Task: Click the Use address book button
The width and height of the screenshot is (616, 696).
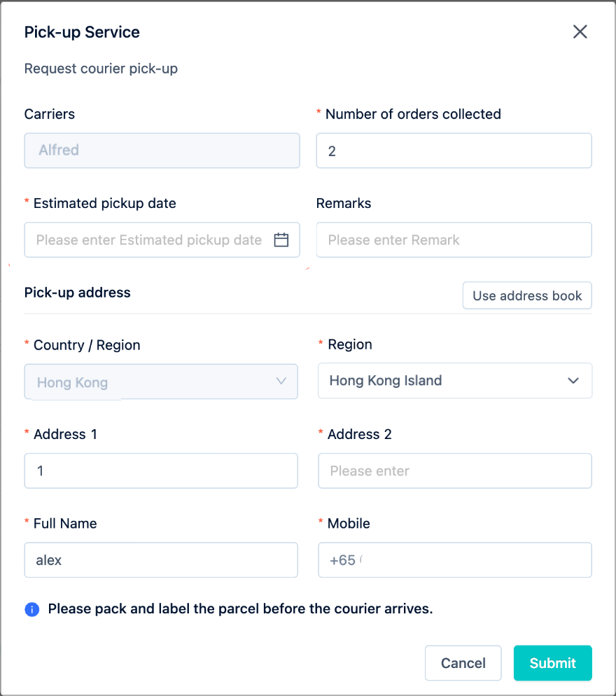Action: click(527, 295)
